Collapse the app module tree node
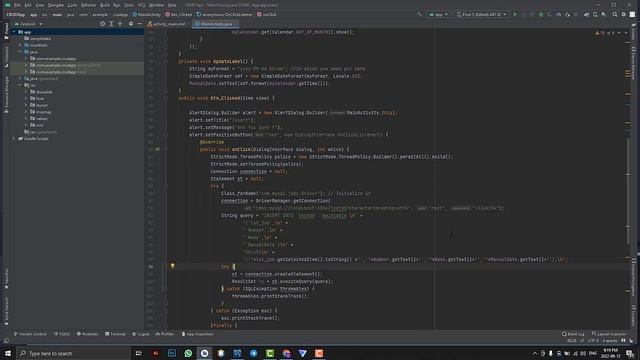The width and height of the screenshot is (640, 360). [x=14, y=32]
